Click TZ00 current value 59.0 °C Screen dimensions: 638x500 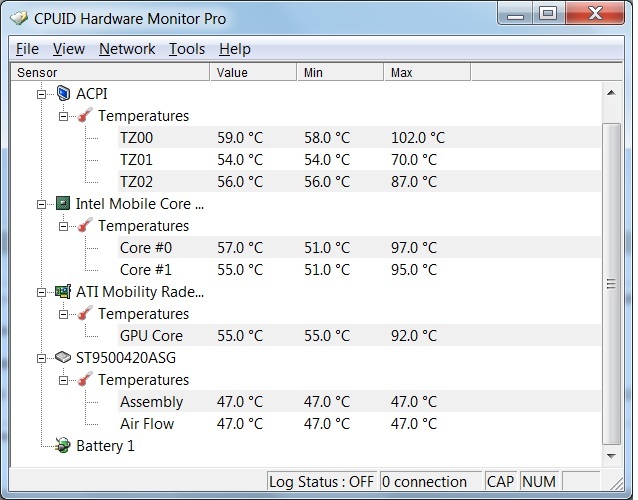240,138
